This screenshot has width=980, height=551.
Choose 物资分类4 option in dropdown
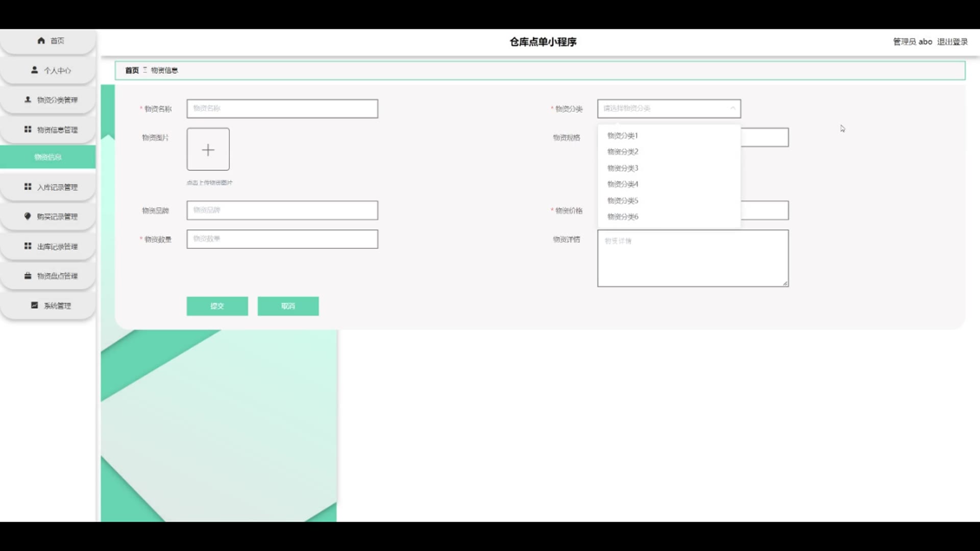622,184
